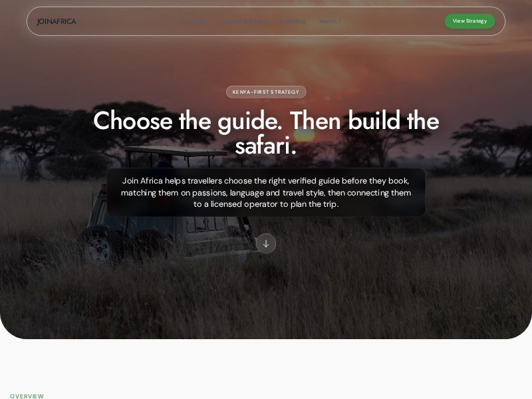Screen dimensions: 532x399
Task: Click the setting sun in the photo
Action: tap(304, 134)
